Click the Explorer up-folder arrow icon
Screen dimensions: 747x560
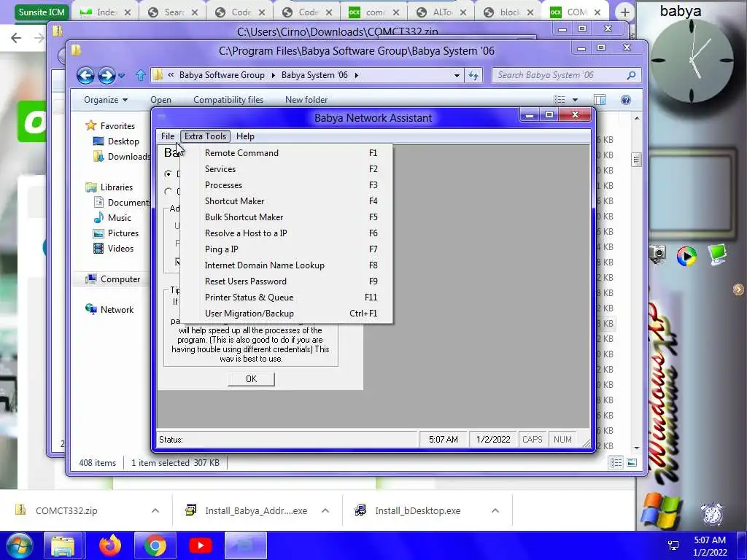coord(140,75)
